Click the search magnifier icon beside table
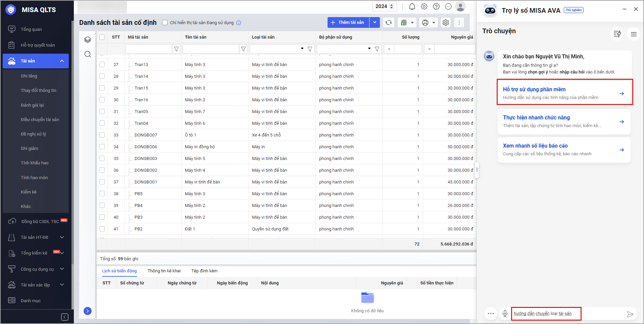644x324 pixels. (88, 54)
